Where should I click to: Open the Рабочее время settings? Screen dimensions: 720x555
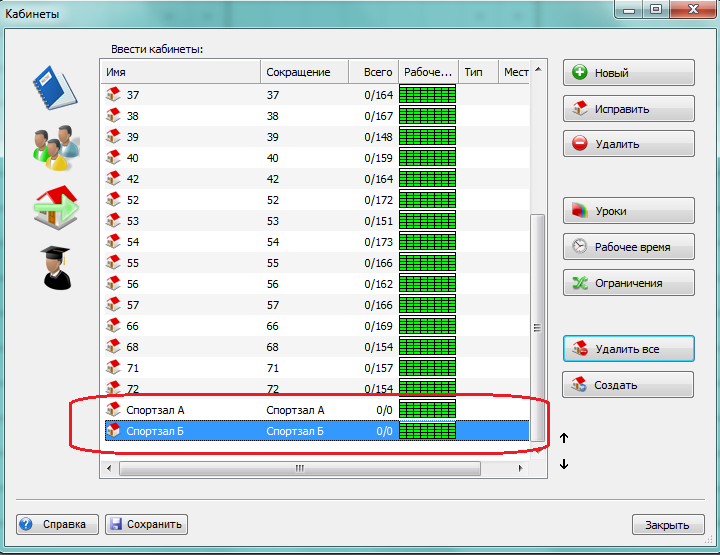(x=628, y=247)
